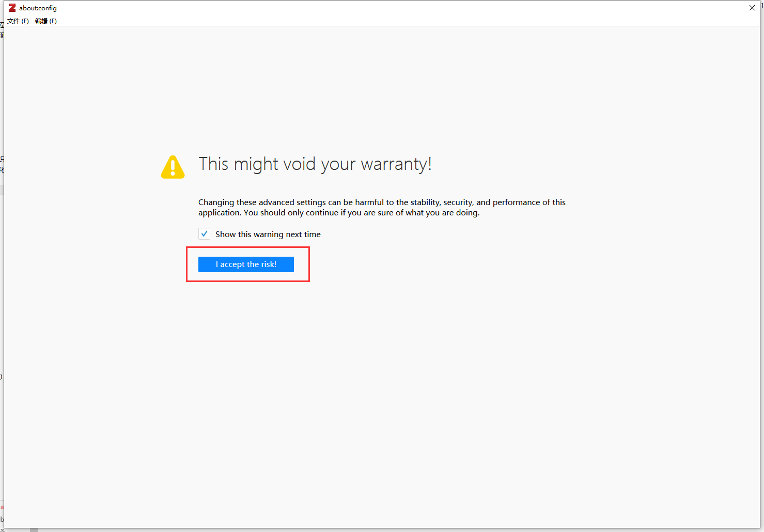
Task: Click the line starting "Changing these advanced settings"
Action: tap(381, 202)
